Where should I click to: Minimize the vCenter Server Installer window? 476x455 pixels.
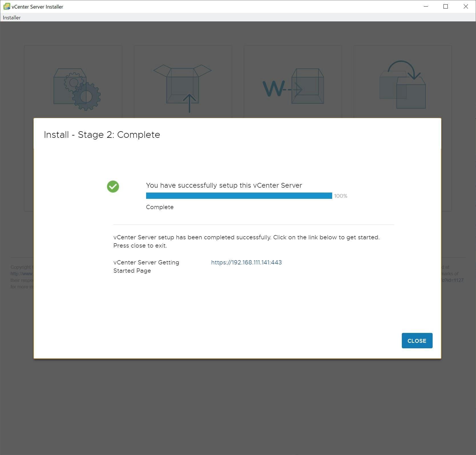[426, 6]
